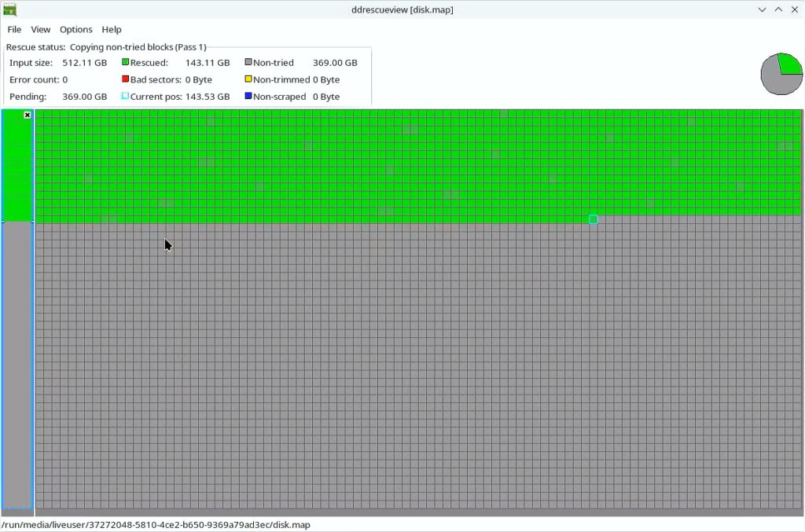Open the Help menu

(112, 29)
